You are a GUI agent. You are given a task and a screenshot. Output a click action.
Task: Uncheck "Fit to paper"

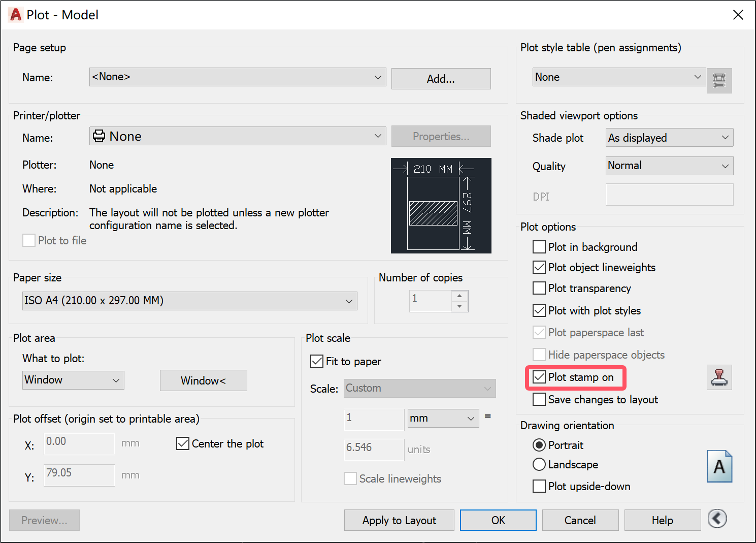[x=316, y=361]
